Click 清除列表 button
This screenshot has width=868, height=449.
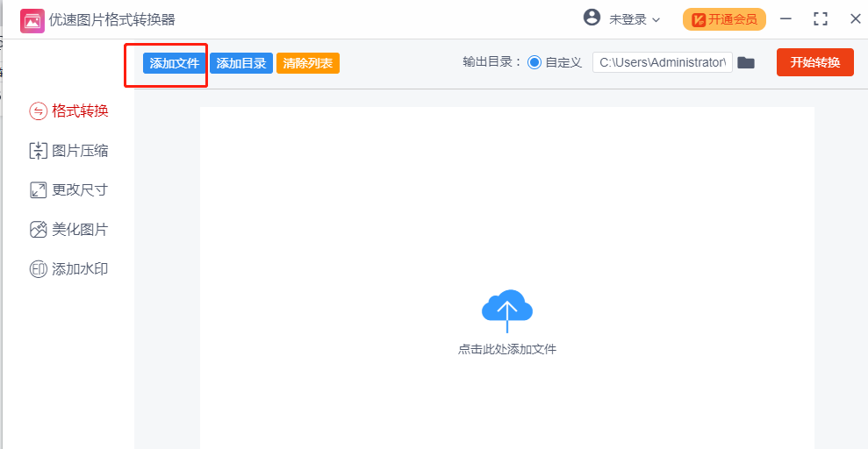[308, 63]
